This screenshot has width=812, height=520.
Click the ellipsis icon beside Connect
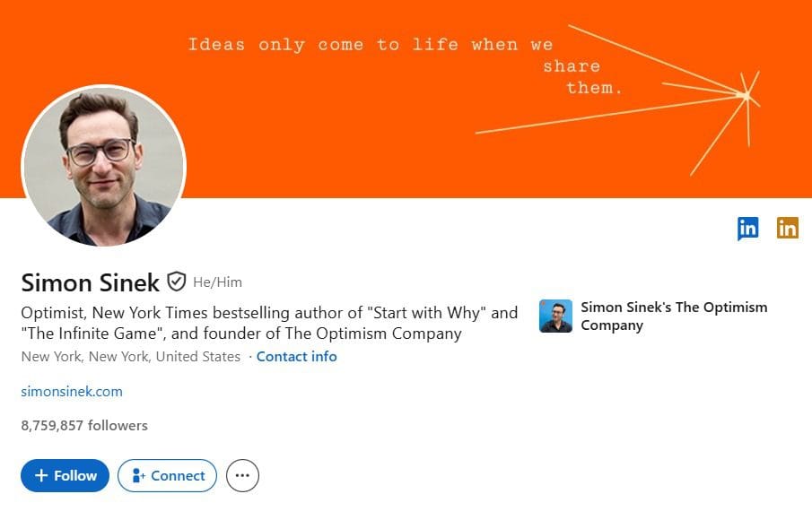241,475
